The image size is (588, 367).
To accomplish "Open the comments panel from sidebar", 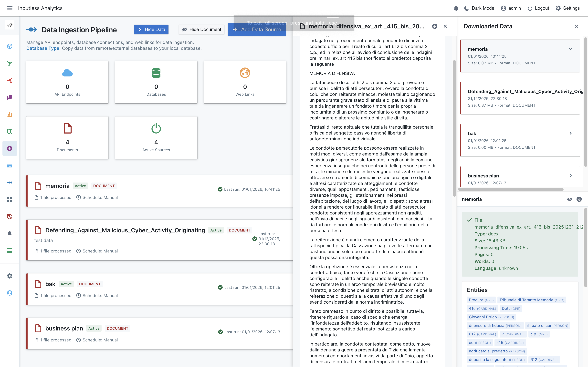I will coord(10,97).
